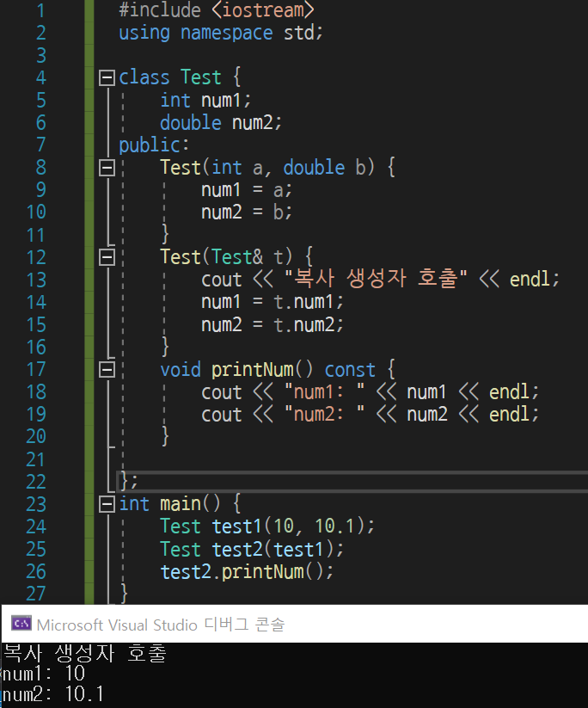Collapse the class Test code block

coord(107,78)
